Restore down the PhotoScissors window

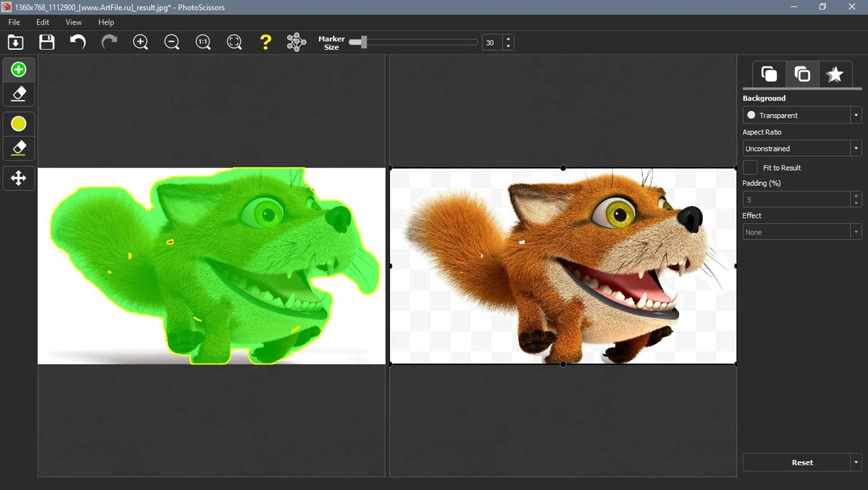pyautogui.click(x=822, y=7)
